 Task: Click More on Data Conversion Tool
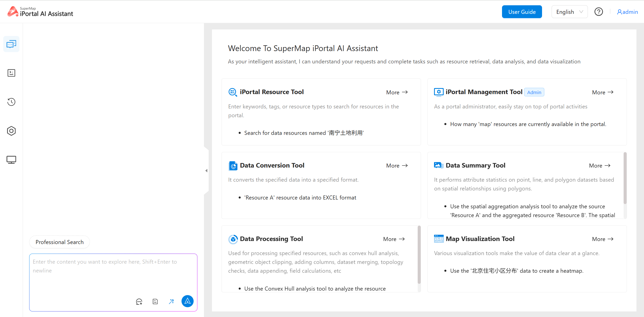[x=397, y=166]
